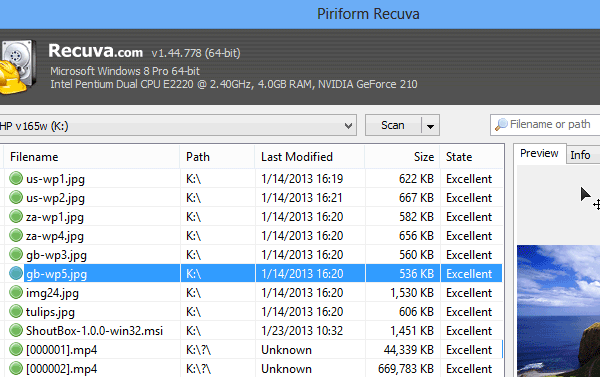Select the img24.jpg filename
Viewport: 600px width, 377px height.
[52, 293]
